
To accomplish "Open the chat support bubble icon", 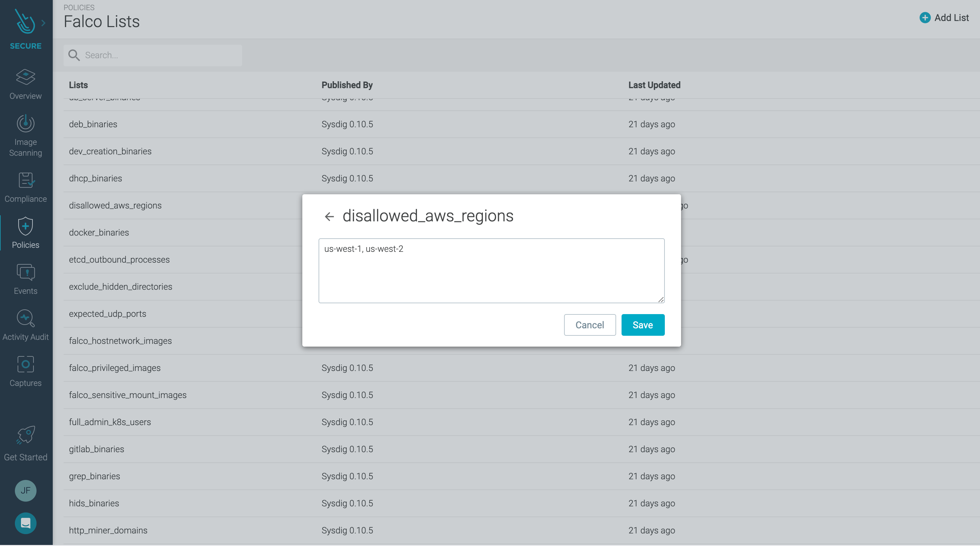I will (x=25, y=523).
